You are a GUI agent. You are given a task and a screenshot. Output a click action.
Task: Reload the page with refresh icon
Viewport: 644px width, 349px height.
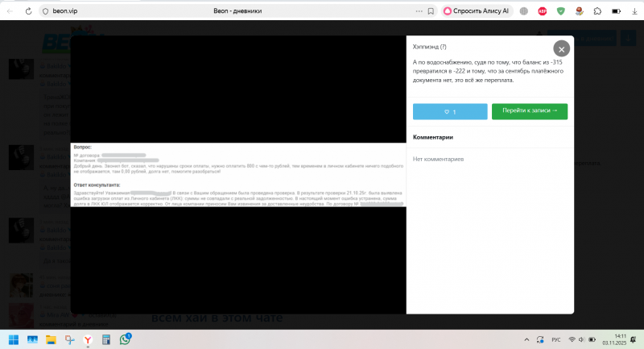(29, 11)
